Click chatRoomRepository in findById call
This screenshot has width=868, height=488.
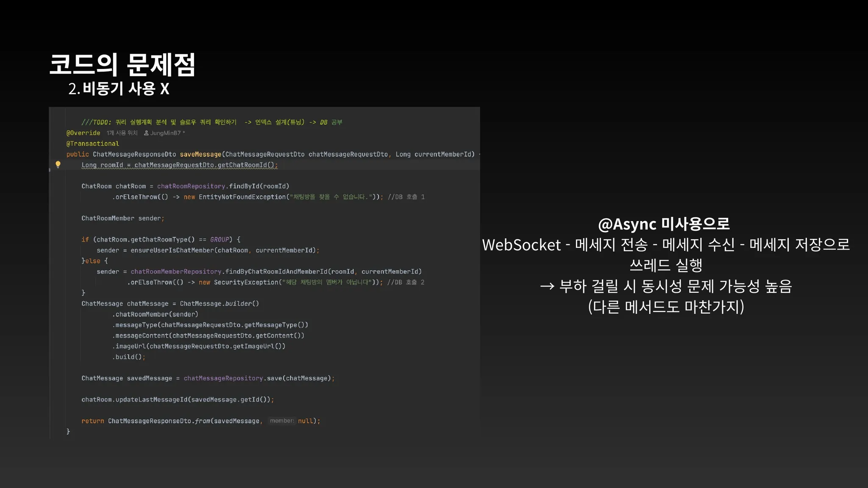point(191,186)
